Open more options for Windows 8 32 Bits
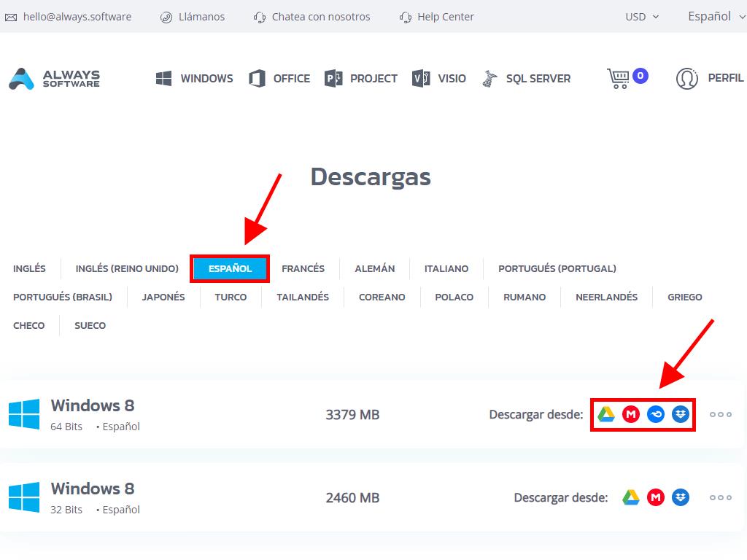The image size is (747, 560). point(720,497)
